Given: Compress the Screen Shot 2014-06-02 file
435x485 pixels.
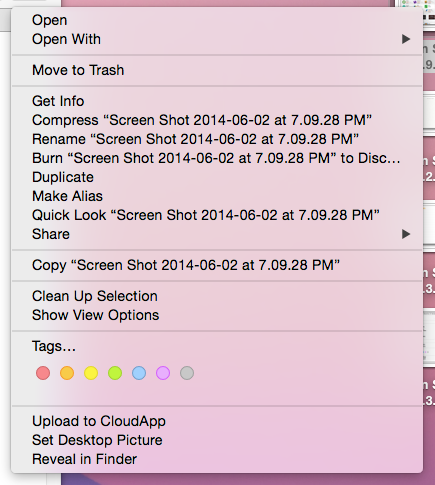Looking at the screenshot, I should tap(217, 120).
